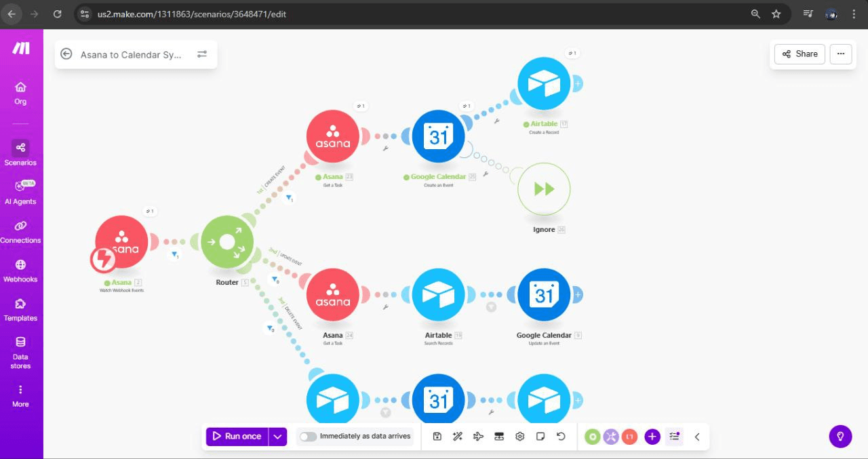
Task: Open the lightbulb help button
Action: [x=840, y=437]
